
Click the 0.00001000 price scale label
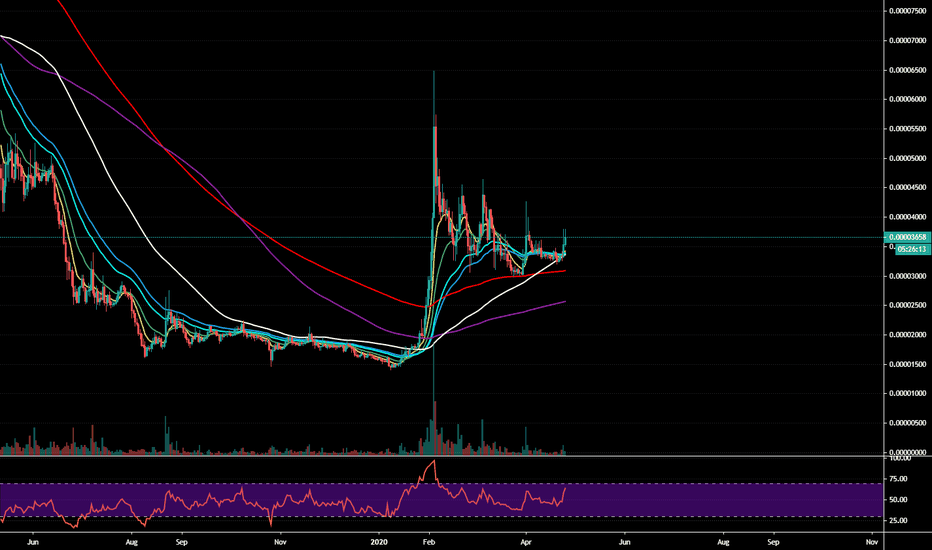908,394
